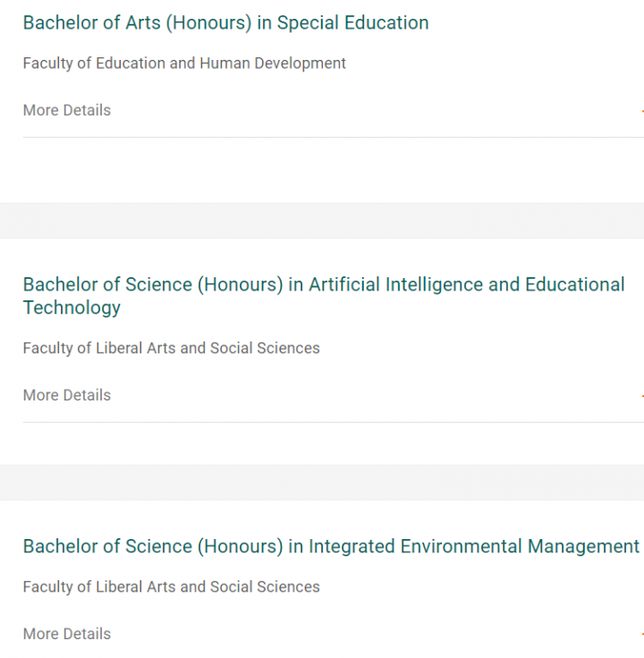Click blank white space below Artificial Intelligence divider
The width and height of the screenshot is (644, 658).
click(x=322, y=443)
